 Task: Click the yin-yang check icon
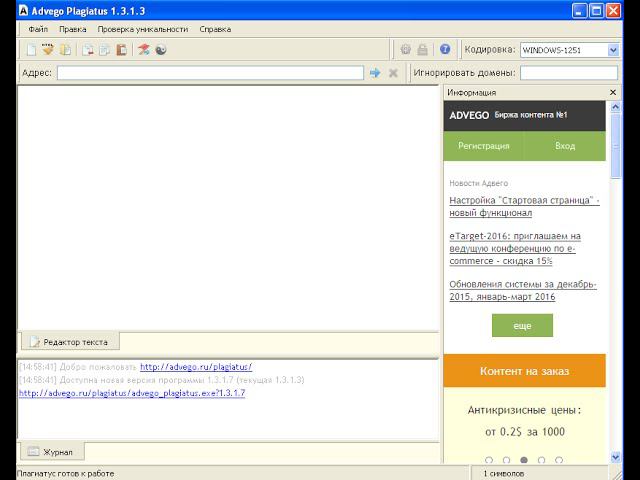point(161,50)
